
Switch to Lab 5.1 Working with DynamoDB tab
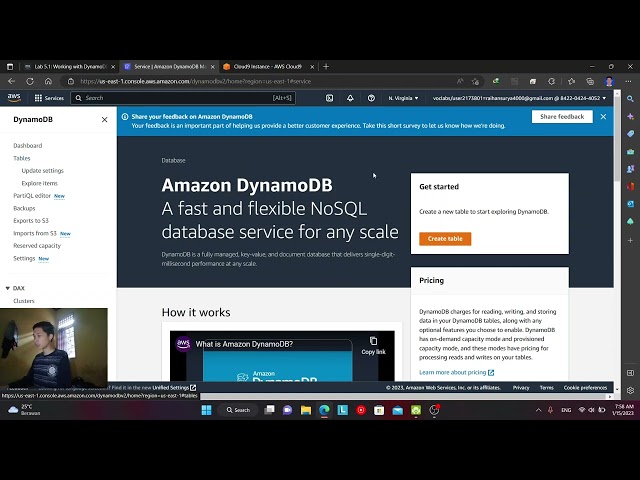[70, 67]
